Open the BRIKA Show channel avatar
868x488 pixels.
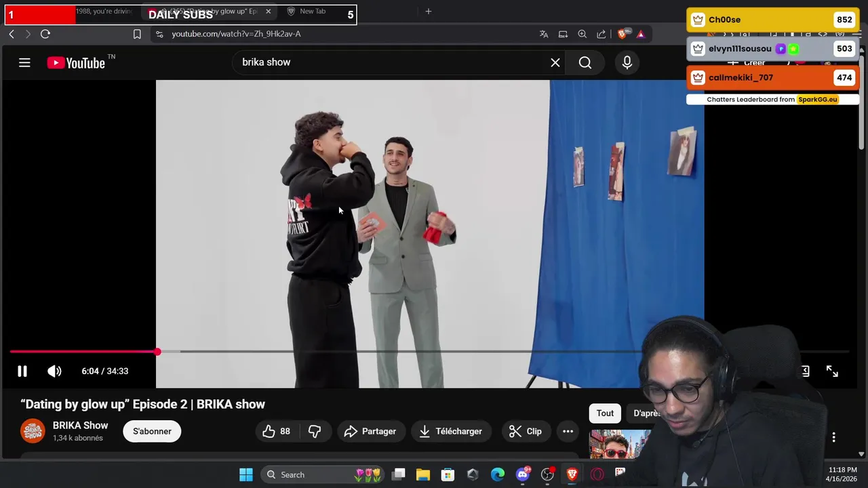[x=33, y=431]
